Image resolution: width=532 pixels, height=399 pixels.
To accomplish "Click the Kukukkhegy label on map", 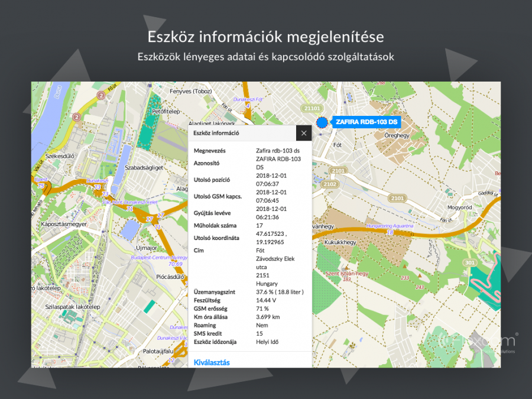I will [x=340, y=242].
